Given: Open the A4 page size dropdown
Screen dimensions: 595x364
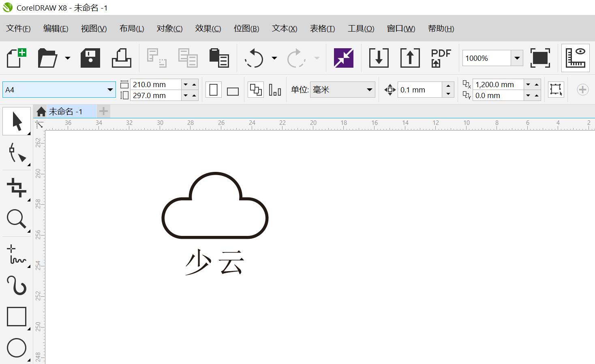Looking at the screenshot, I should [110, 90].
